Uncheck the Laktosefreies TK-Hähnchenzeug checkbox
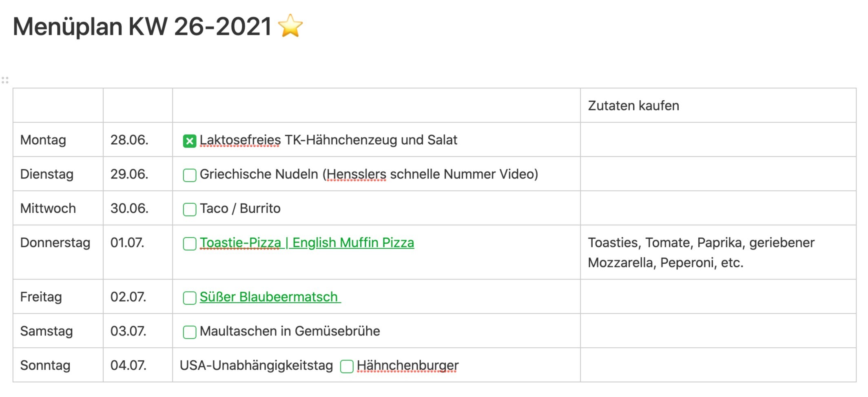Image resolution: width=868 pixels, height=397 pixels. (x=189, y=141)
